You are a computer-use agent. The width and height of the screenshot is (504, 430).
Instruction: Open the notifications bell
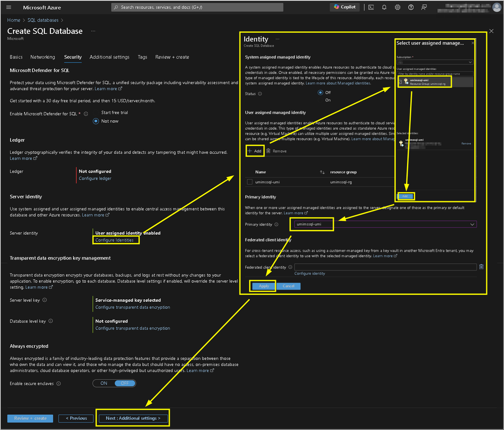(384, 7)
